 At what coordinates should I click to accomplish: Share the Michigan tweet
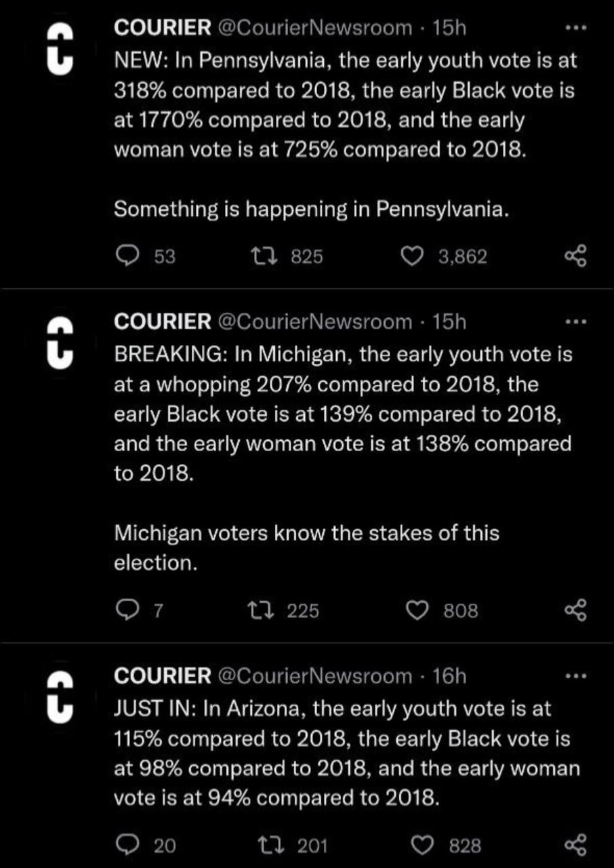click(x=574, y=611)
